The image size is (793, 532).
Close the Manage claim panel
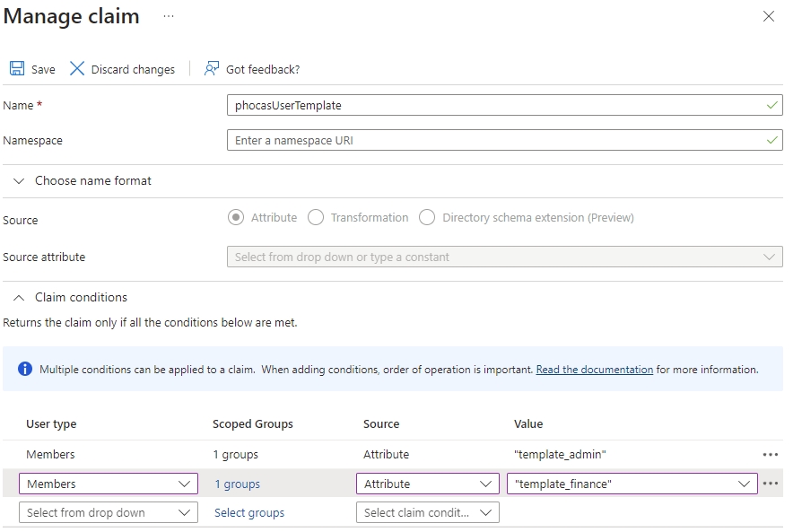(x=768, y=17)
